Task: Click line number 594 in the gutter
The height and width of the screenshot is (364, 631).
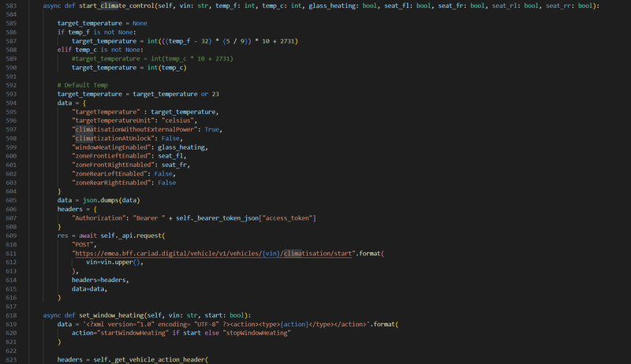Action: 11,103
